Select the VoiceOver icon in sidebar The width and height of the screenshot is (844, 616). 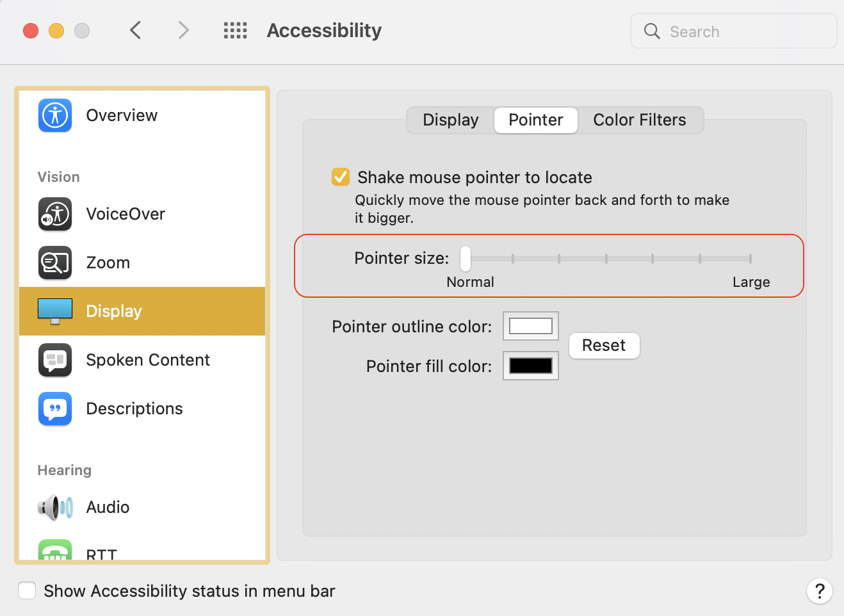[x=55, y=214]
